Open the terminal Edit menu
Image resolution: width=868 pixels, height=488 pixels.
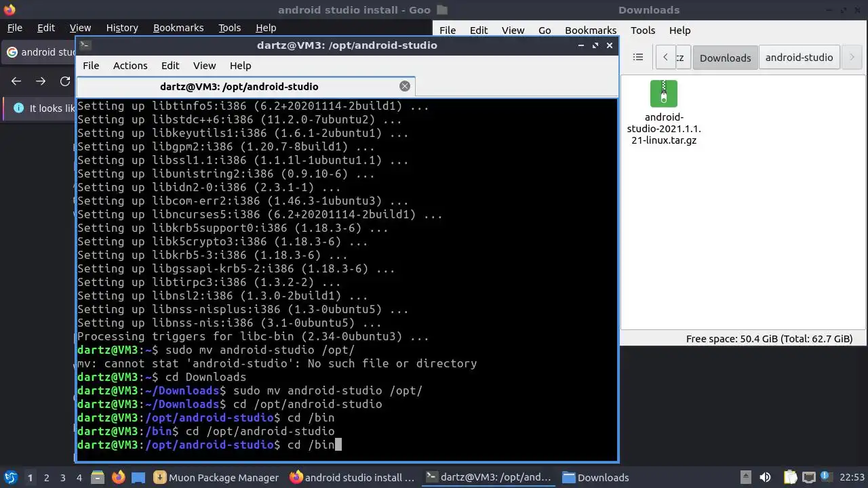[170, 66]
